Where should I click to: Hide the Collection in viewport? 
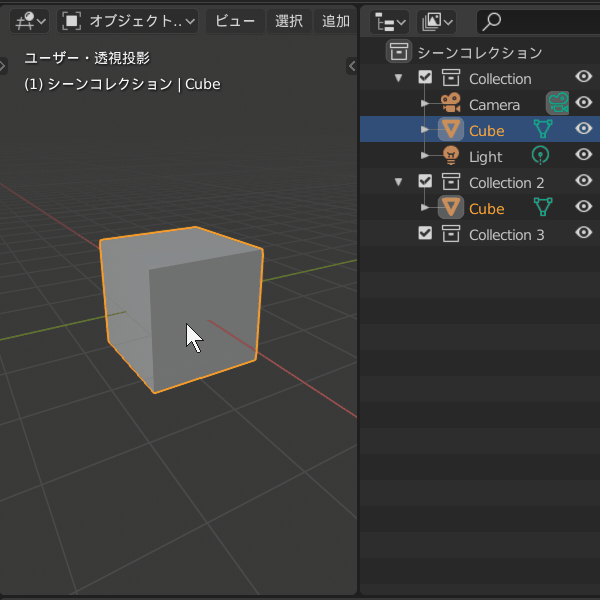[x=584, y=77]
